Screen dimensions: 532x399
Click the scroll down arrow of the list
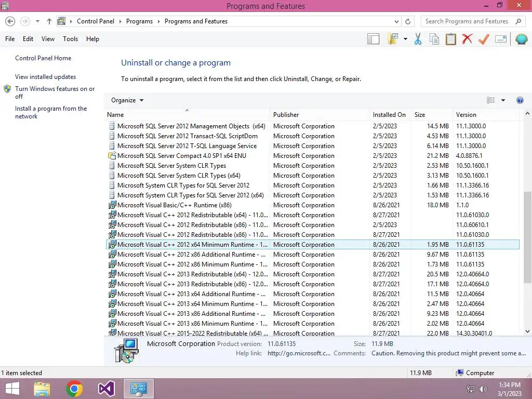click(x=527, y=331)
